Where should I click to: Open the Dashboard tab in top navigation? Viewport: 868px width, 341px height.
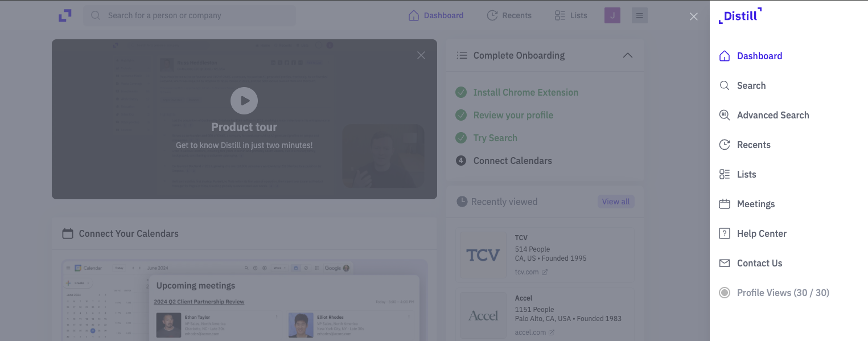436,15
